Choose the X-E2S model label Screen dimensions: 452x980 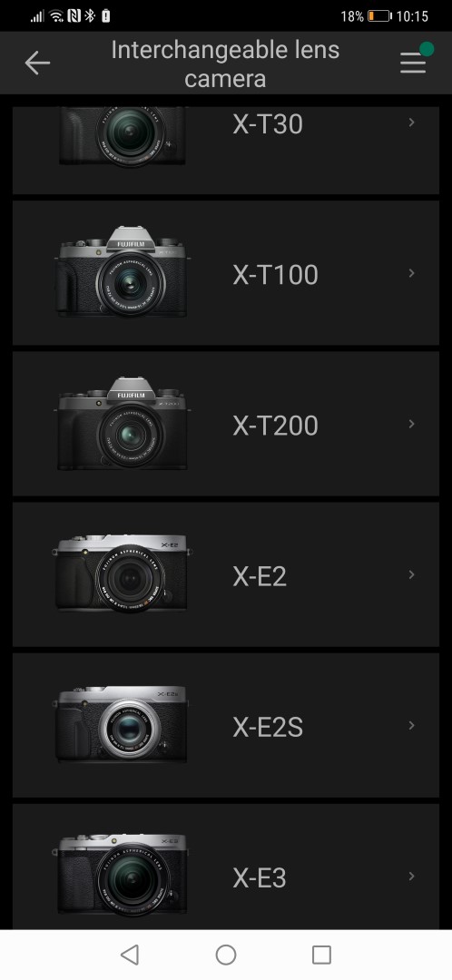click(x=268, y=727)
